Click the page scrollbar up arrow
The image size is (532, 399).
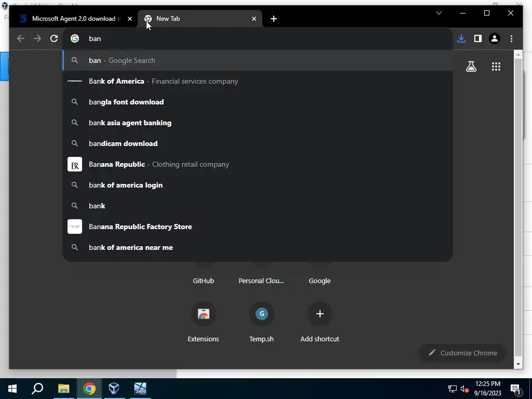click(518, 55)
